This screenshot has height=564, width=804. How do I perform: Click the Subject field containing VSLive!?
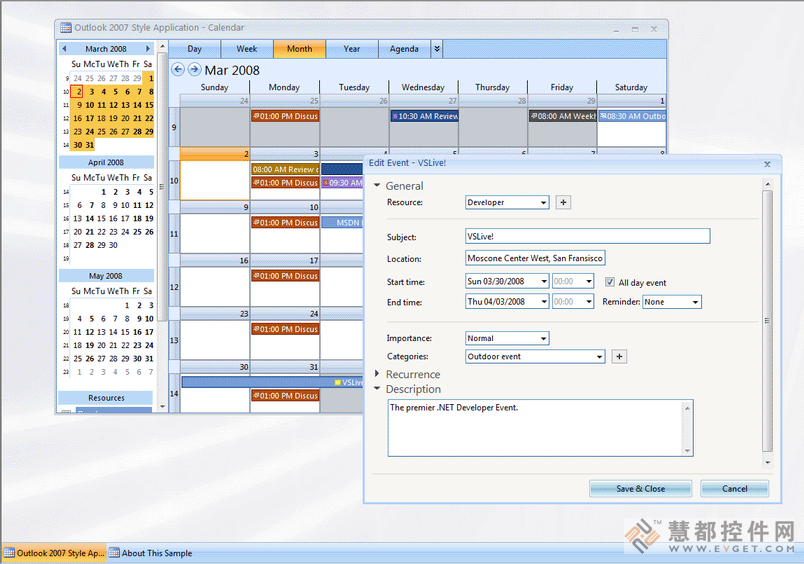pyautogui.click(x=588, y=236)
